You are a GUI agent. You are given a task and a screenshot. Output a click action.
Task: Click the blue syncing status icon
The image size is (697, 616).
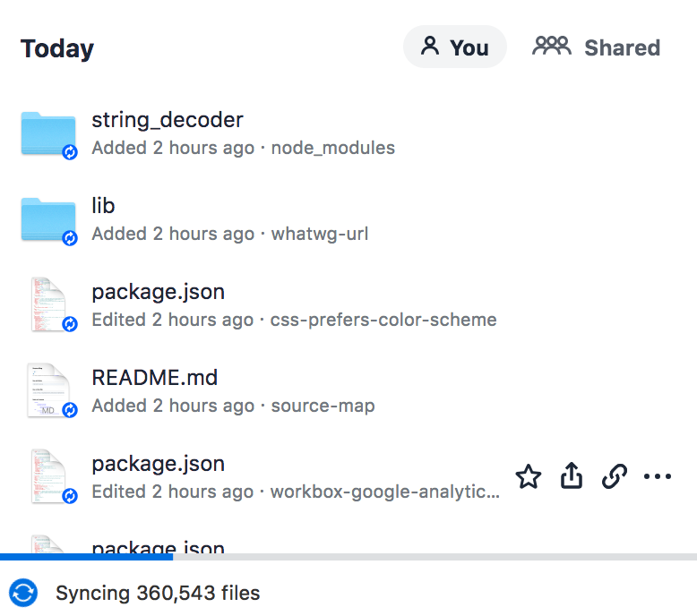click(23, 593)
